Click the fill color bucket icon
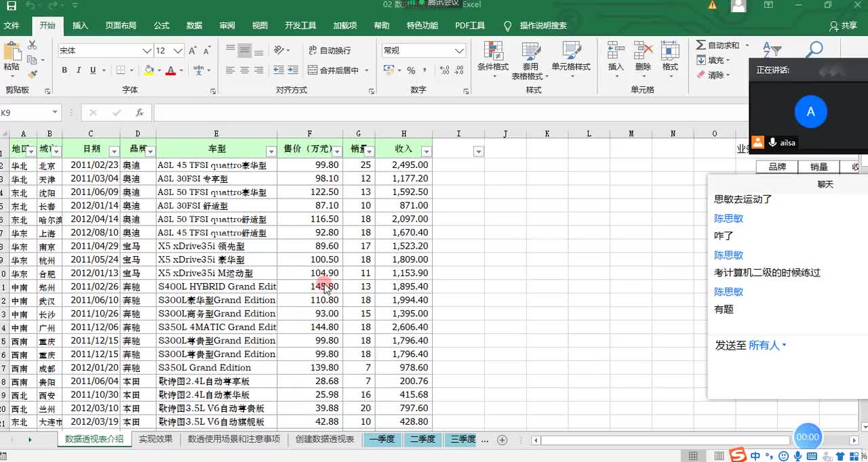Screen dimensions: 868x462 (149, 70)
